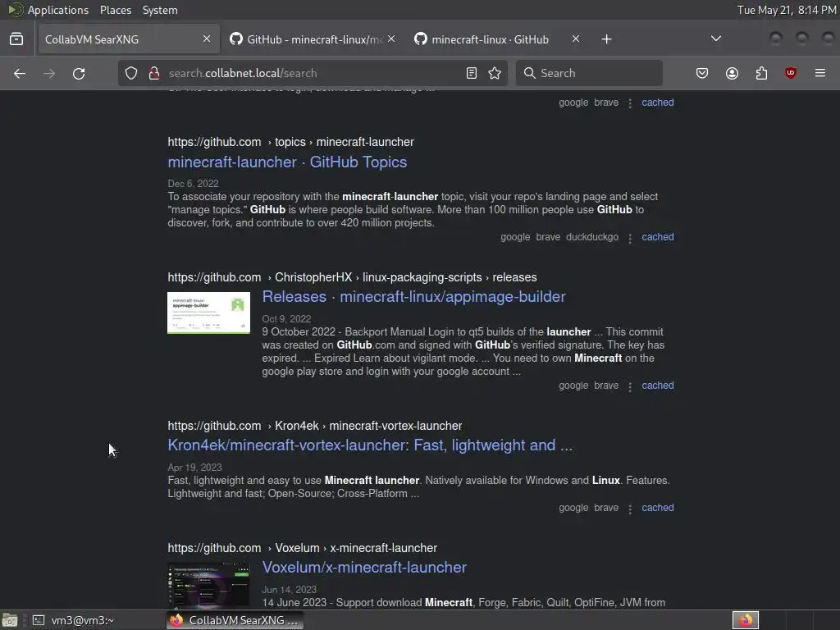
Task: Open the Applications menu
Action: [58, 10]
